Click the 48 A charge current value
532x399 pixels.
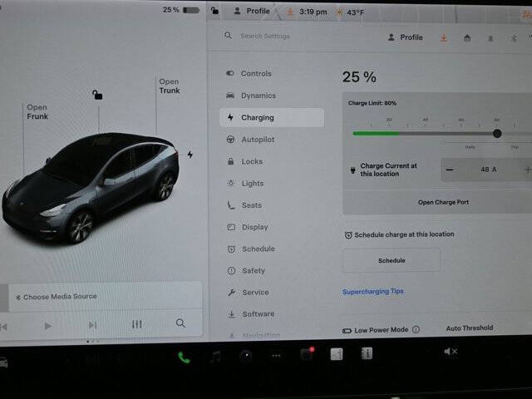click(x=489, y=170)
